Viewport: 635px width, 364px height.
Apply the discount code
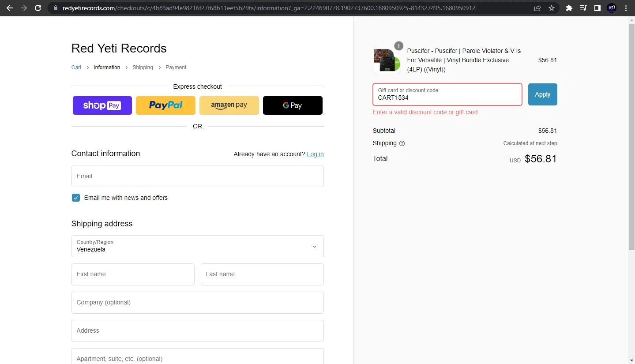543,94
